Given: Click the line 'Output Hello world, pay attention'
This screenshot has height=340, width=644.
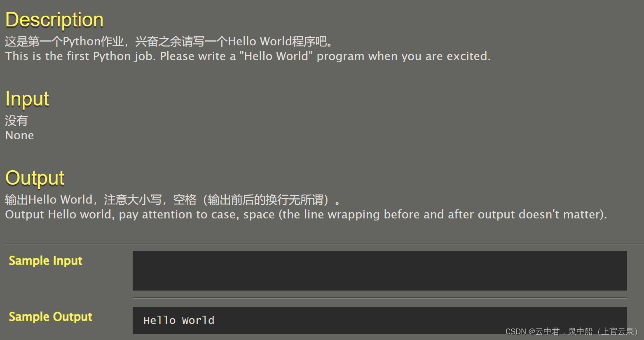Looking at the screenshot, I should (x=306, y=214).
